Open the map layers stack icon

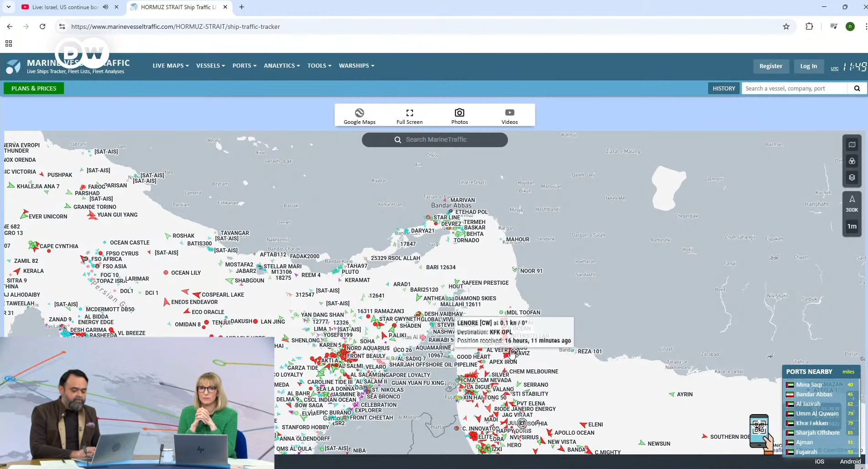click(852, 177)
